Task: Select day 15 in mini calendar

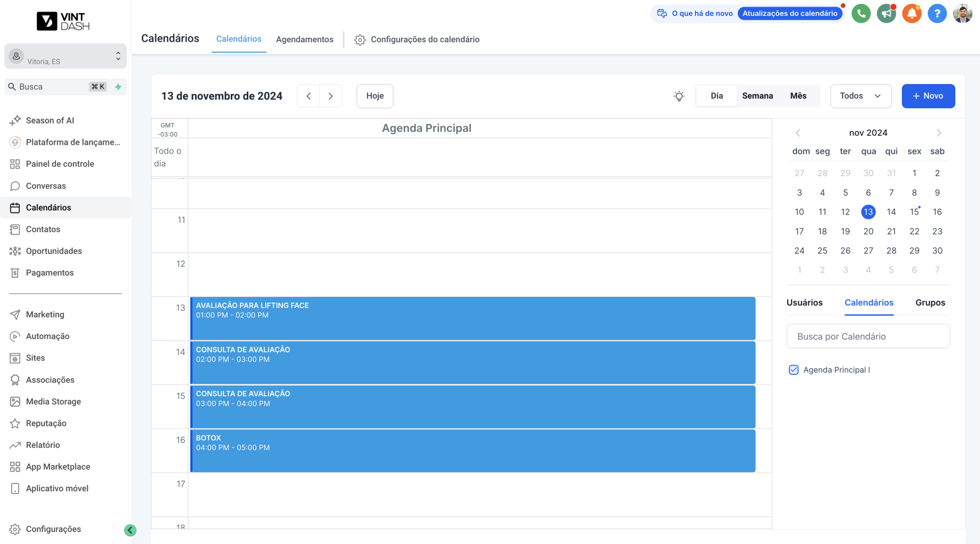Action: tap(914, 212)
